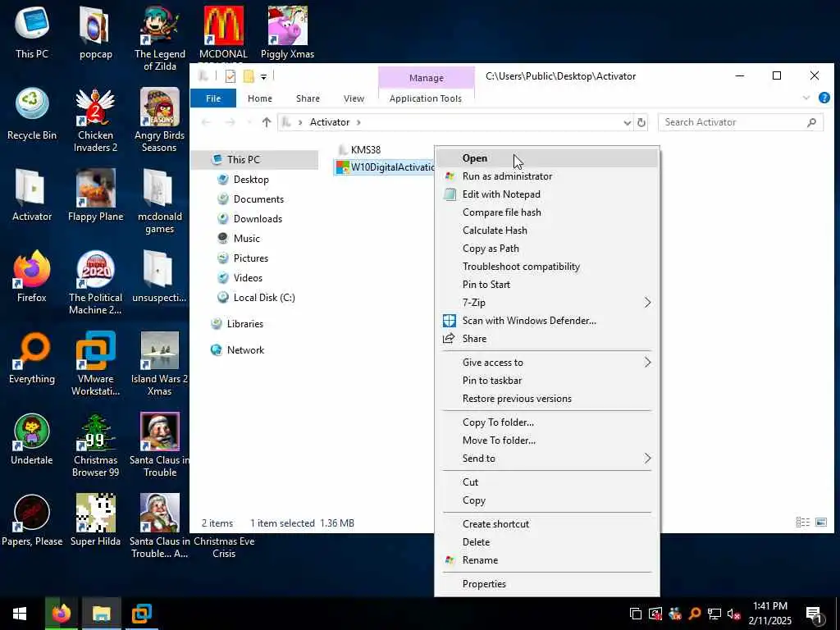This screenshot has height=630, width=840.
Task: Open the Share ribbon tab
Action: pyautogui.click(x=308, y=98)
